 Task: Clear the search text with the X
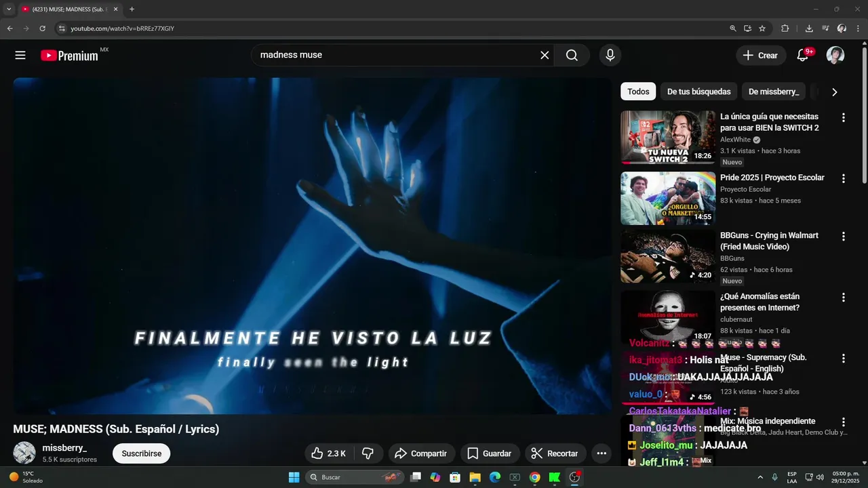point(545,56)
